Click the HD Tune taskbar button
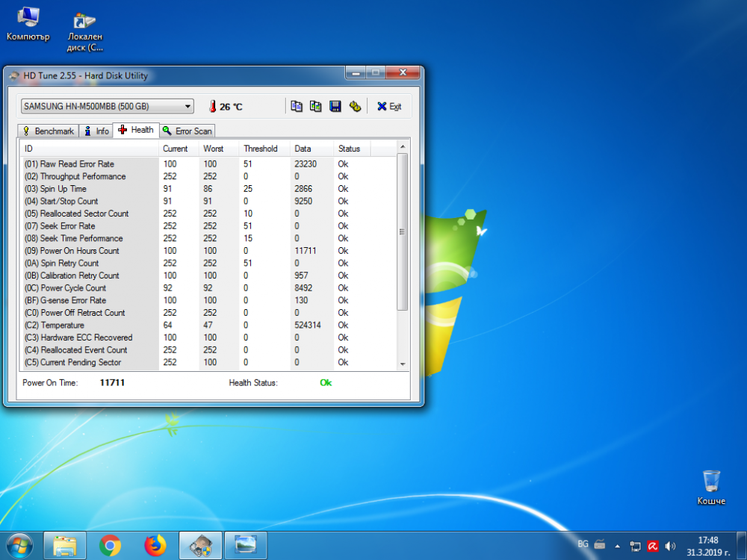 coord(200,546)
